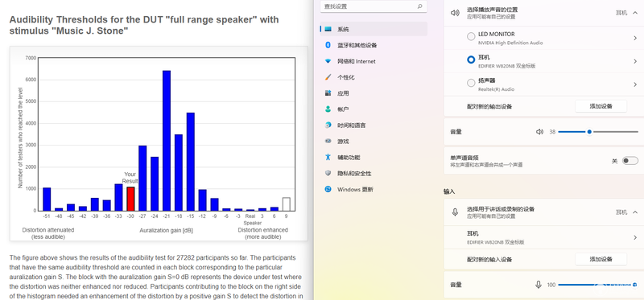Click the 输入 section heading
This screenshot has height=300, width=644.
click(449, 191)
